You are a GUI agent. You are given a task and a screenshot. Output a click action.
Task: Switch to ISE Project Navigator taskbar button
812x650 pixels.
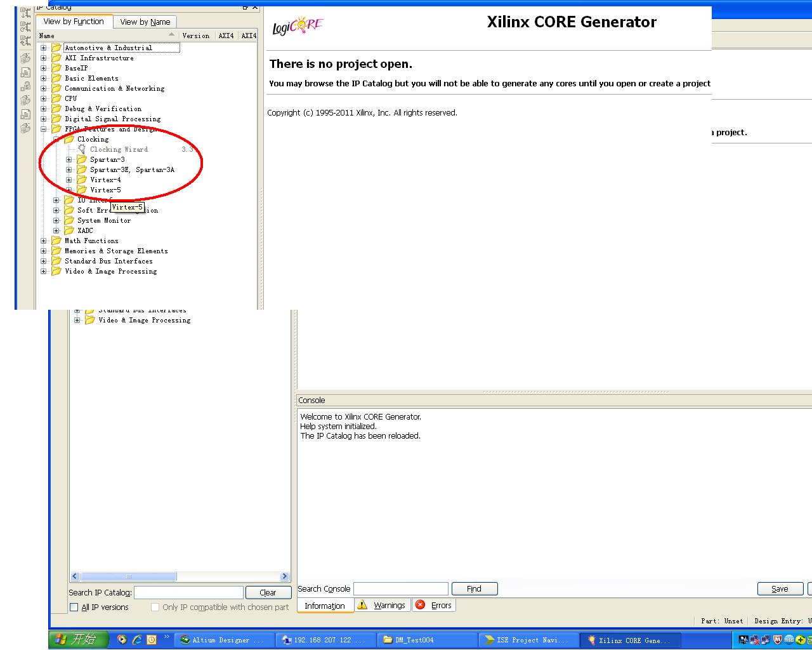(x=529, y=640)
